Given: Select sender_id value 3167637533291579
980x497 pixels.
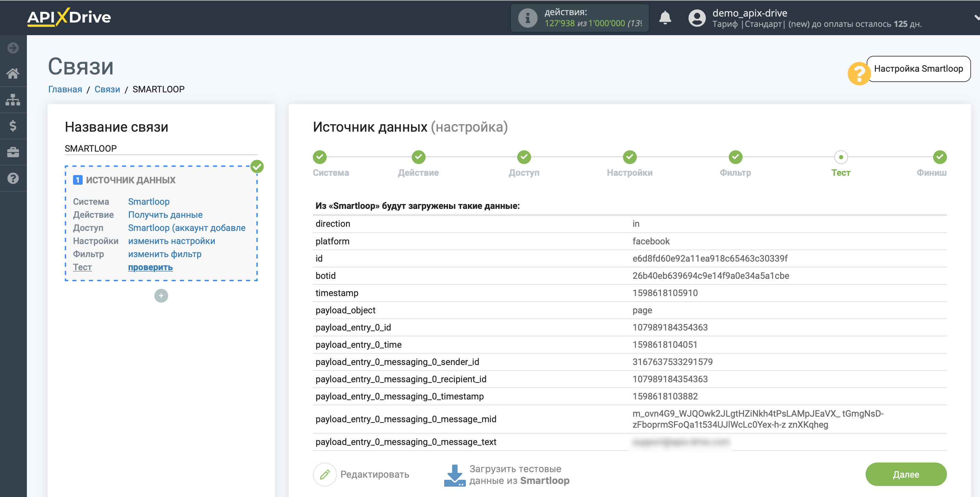Looking at the screenshot, I should (x=672, y=362).
